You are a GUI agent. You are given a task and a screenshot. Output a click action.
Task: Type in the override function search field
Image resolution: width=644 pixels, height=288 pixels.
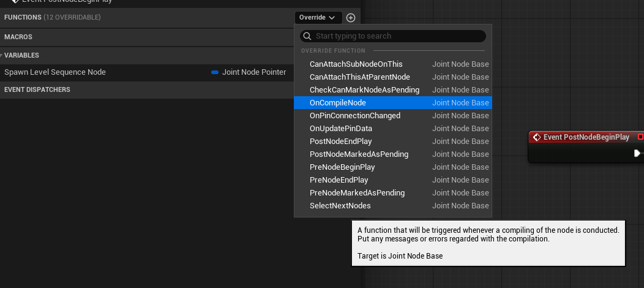click(x=398, y=36)
